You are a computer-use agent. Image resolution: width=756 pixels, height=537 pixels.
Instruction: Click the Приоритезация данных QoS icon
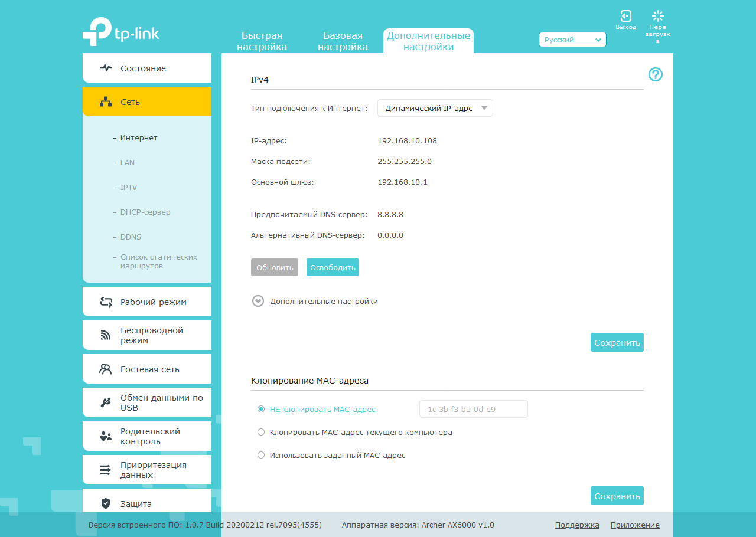tap(106, 470)
